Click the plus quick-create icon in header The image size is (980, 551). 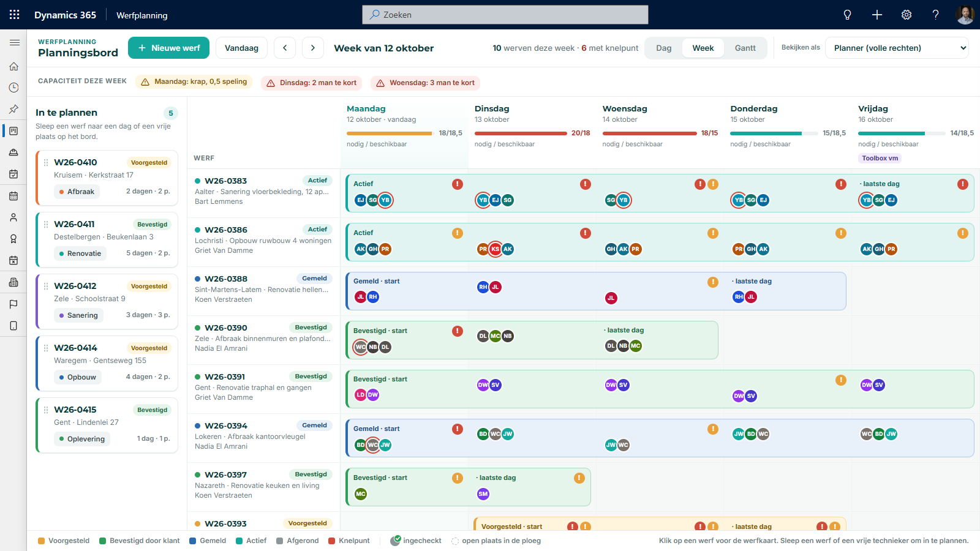[877, 15]
